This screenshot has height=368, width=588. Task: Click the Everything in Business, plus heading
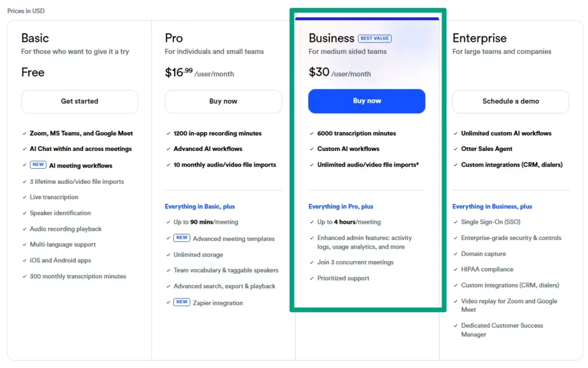tap(492, 207)
